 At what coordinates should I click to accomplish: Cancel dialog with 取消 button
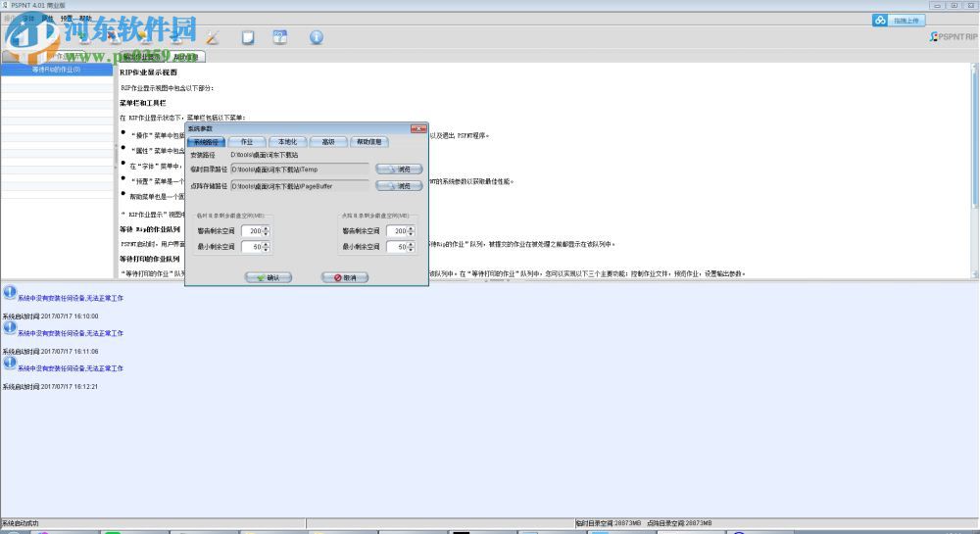[345, 278]
